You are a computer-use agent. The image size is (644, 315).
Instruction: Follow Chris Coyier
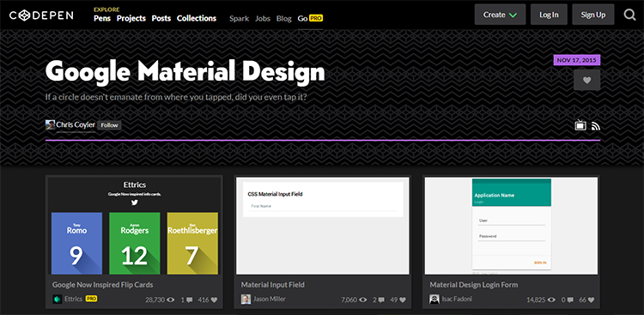tap(109, 125)
